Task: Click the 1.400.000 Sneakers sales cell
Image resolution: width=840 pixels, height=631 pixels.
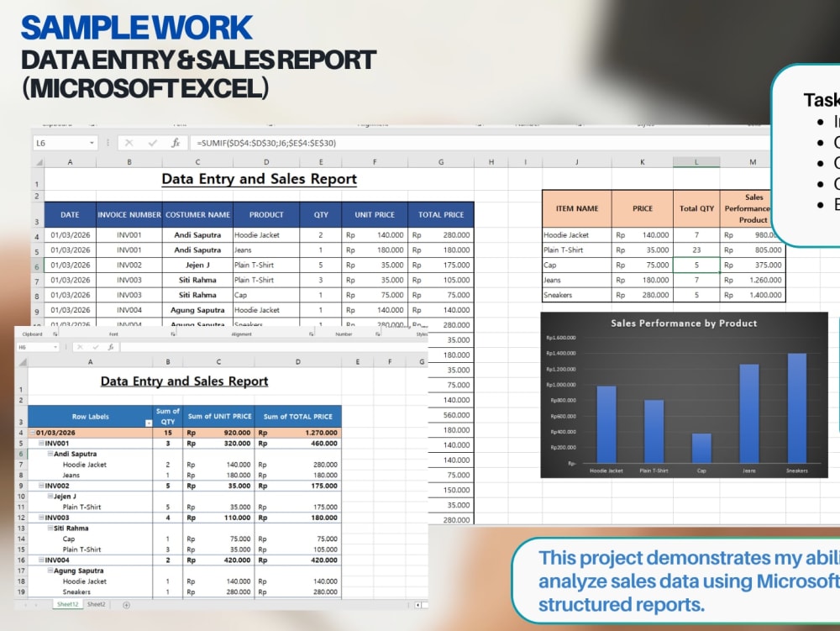Action: tap(753, 295)
